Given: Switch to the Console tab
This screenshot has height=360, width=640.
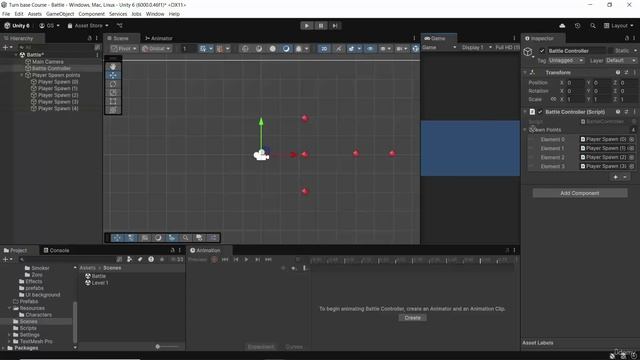Looking at the screenshot, I should (56, 250).
